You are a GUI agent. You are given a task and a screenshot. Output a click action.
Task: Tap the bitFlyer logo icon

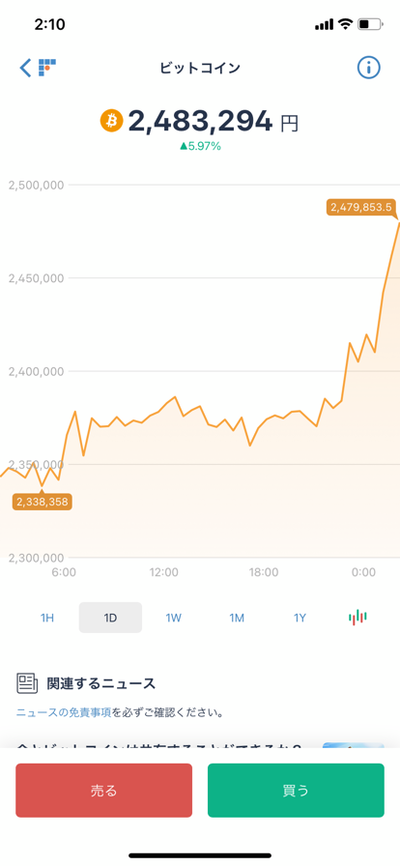(x=48, y=67)
